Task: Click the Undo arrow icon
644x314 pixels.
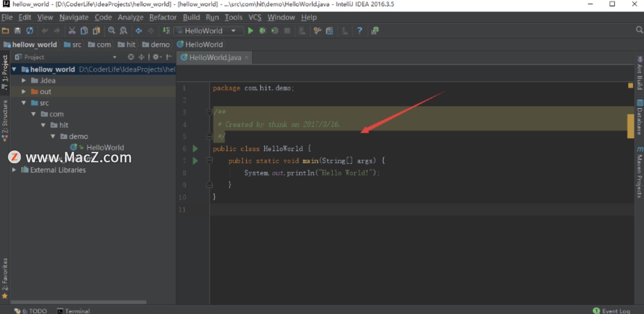Action: point(45,31)
